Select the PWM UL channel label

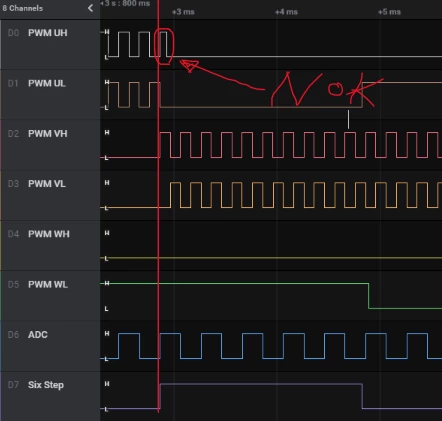click(47, 83)
